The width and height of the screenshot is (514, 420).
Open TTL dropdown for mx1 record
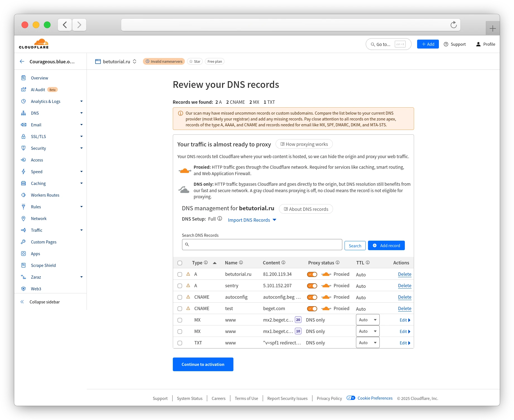367,331
